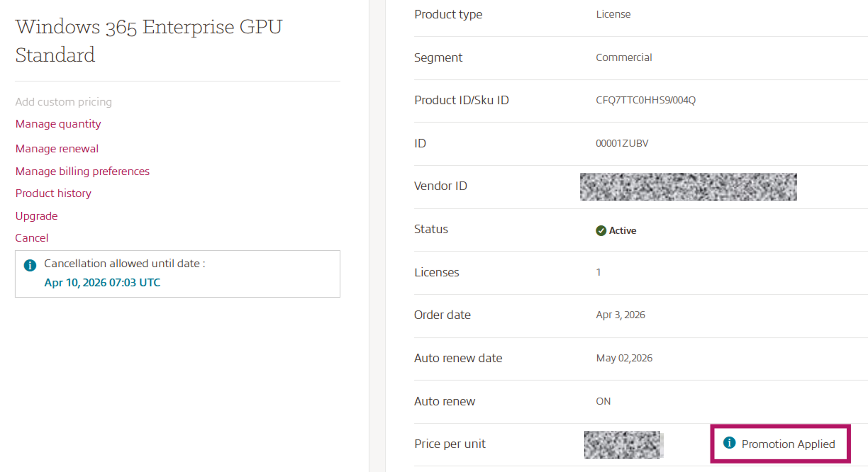
Task: View the Product history
Action: 53,193
